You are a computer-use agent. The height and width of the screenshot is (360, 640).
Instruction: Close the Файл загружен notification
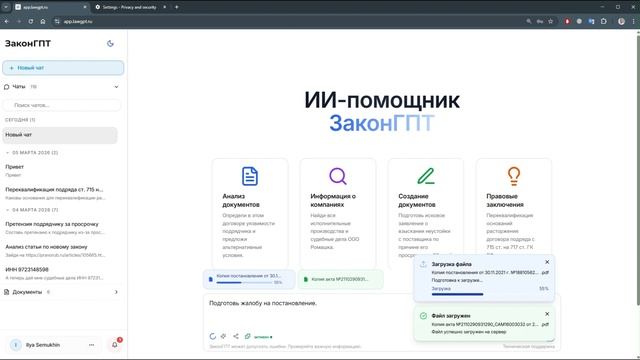(547, 314)
